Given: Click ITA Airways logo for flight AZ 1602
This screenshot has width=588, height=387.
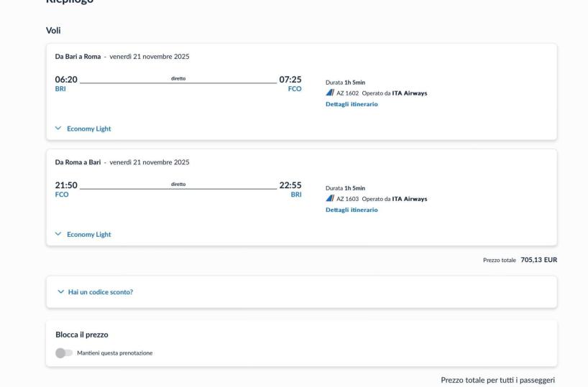Looking at the screenshot, I should pos(330,93).
